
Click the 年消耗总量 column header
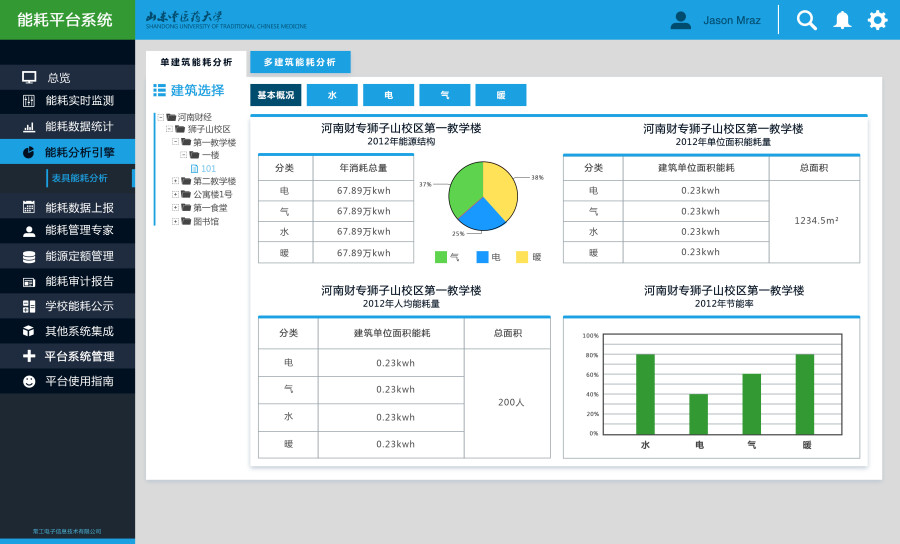point(363,168)
